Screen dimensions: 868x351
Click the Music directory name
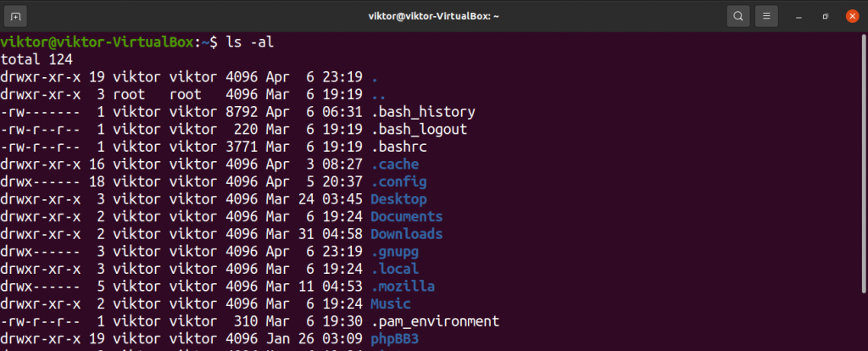tap(391, 304)
